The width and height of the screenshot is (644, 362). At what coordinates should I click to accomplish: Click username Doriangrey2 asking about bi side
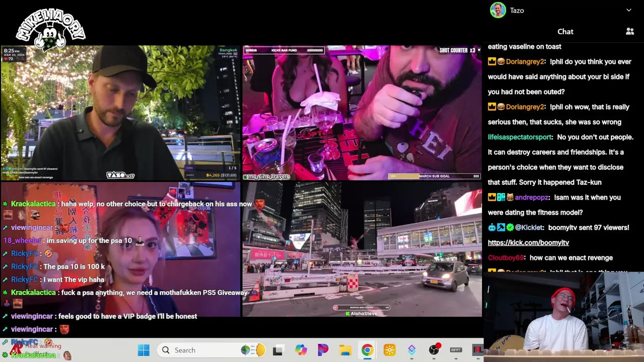525,61
